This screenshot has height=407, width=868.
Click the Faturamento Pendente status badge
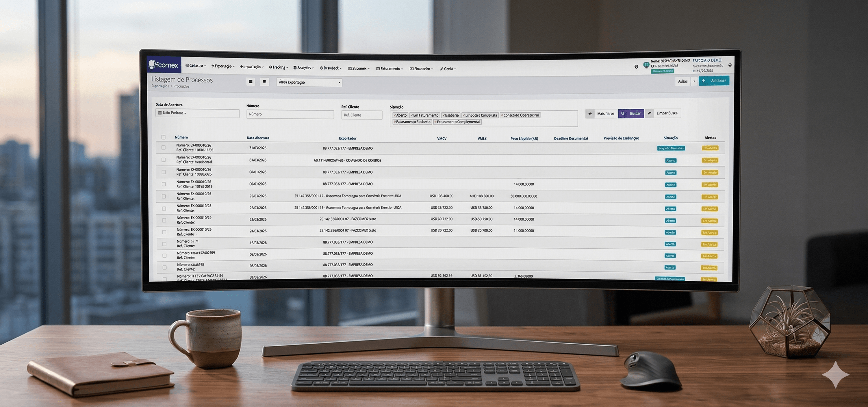[x=671, y=148]
